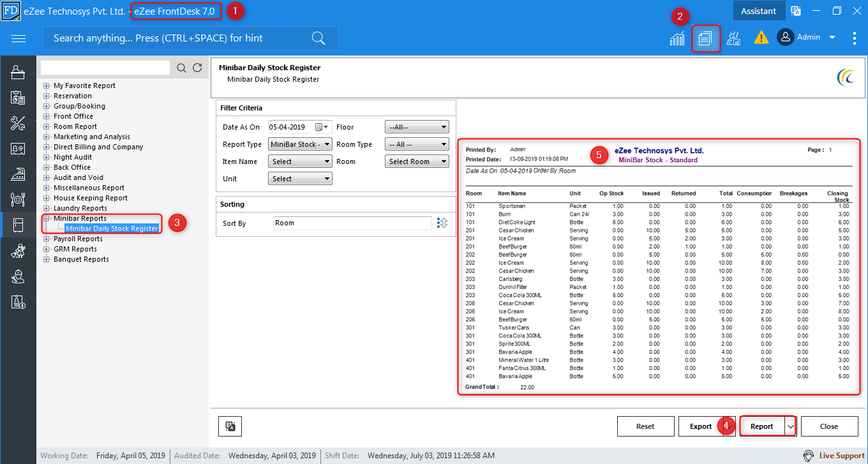Select Minibar Daily Stock Register report
Viewport: 868px width, 464px height.
pos(112,228)
